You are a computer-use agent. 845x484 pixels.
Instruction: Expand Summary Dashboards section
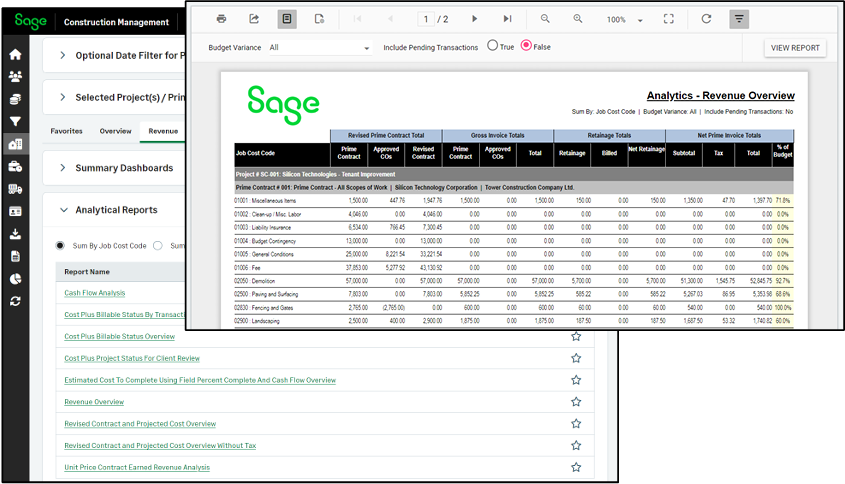(63, 168)
